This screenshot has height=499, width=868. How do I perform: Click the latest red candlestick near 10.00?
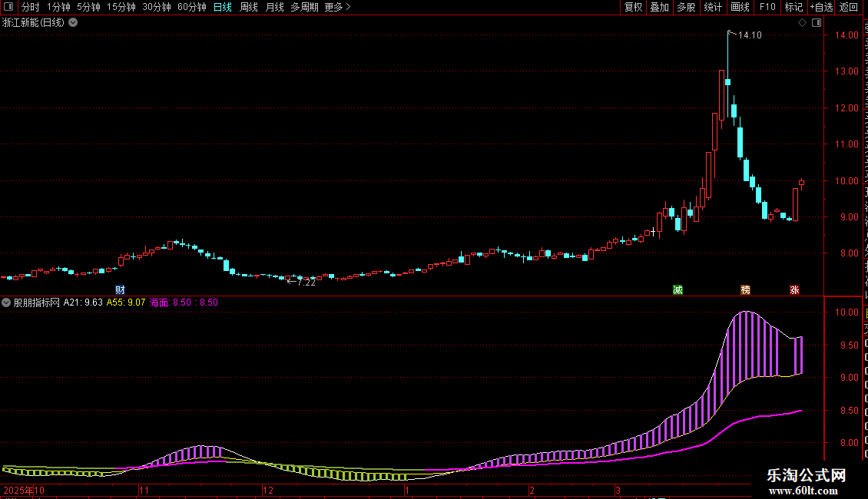802,183
